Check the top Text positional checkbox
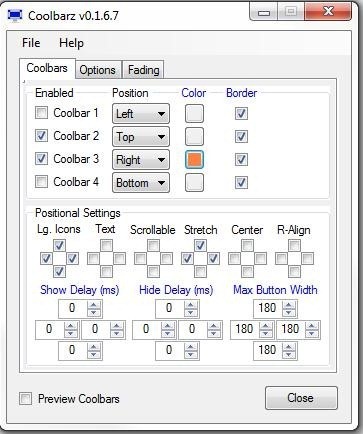The image size is (363, 434). 106,246
